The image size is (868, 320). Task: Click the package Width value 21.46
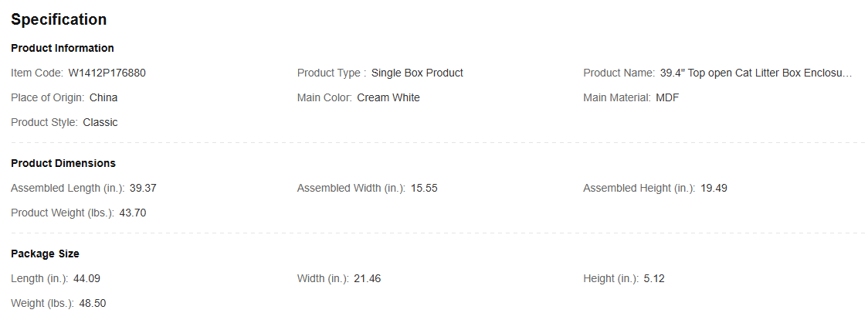click(x=368, y=278)
